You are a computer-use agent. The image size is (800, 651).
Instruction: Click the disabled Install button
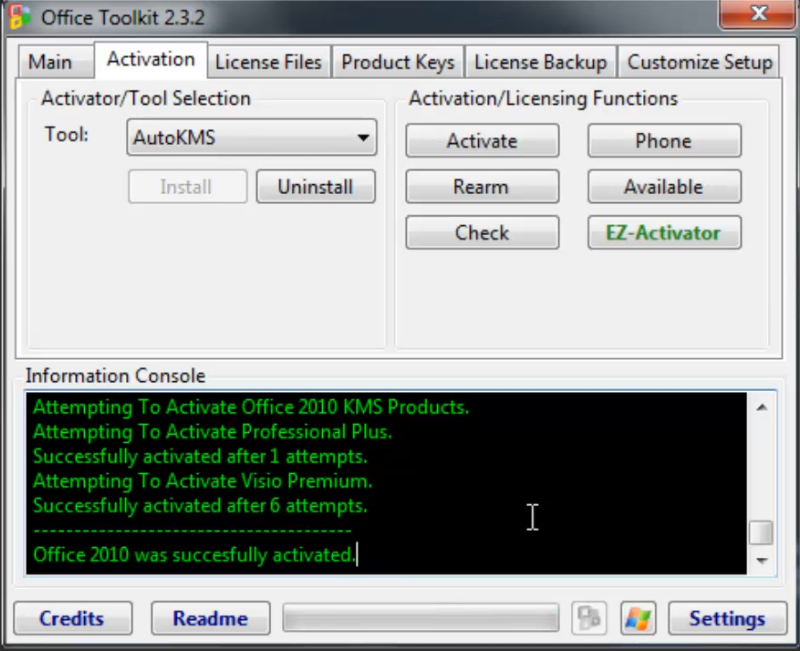[187, 187]
